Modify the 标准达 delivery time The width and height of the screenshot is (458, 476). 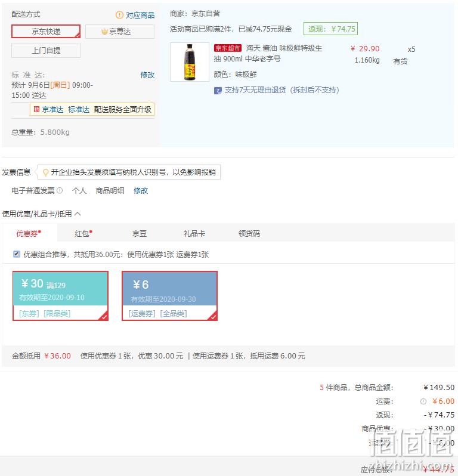pos(147,75)
